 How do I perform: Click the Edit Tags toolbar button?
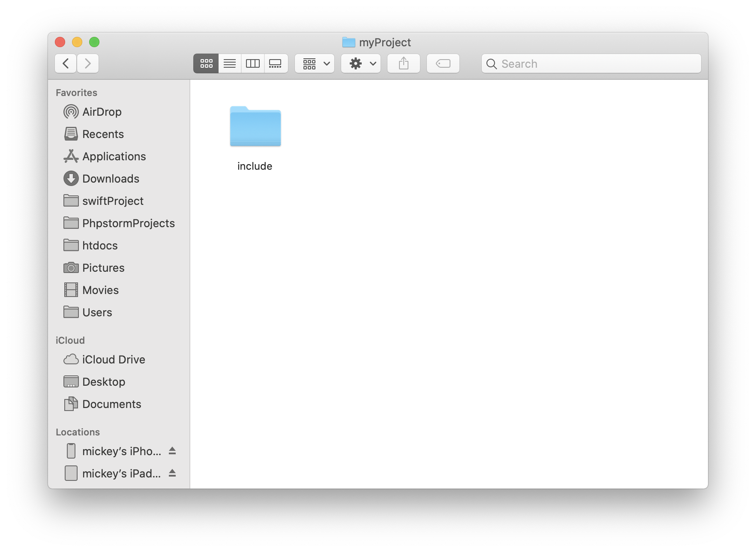[443, 63]
